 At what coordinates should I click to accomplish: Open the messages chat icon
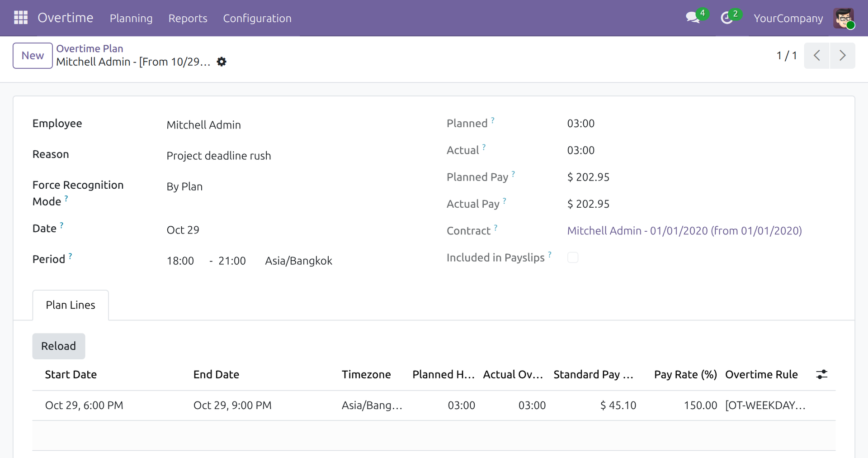pyautogui.click(x=693, y=18)
